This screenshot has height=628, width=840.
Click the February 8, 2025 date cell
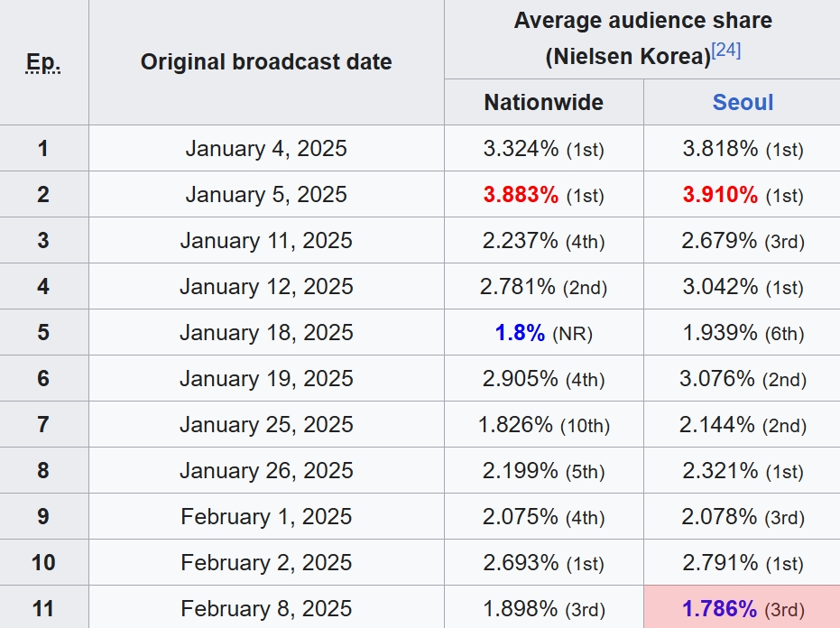[x=266, y=609]
